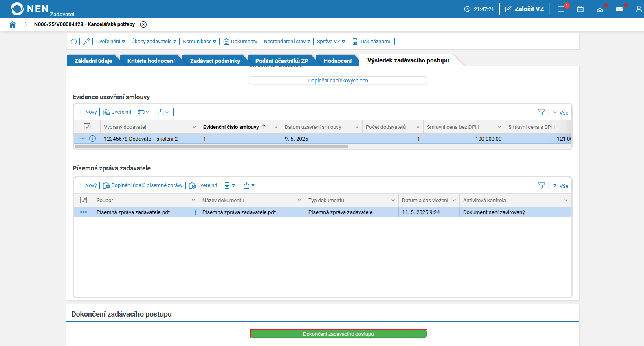Viewport: 644px width, 346px height.
Task: Open downloads tray icon in header
Action: 600,9
